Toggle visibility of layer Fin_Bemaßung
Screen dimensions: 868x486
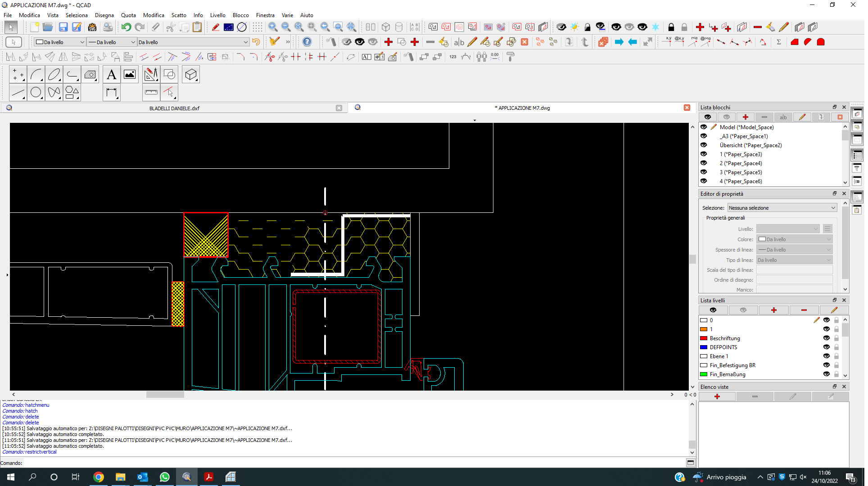pyautogui.click(x=826, y=374)
